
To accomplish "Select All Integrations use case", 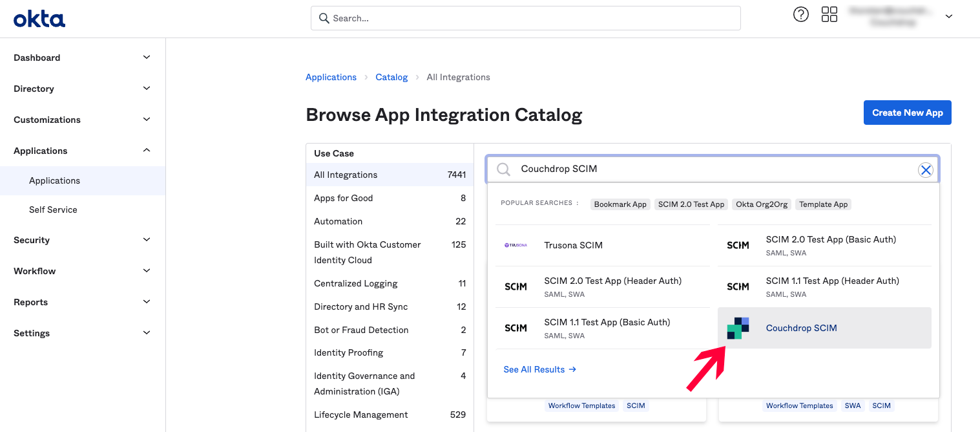I will pos(390,175).
